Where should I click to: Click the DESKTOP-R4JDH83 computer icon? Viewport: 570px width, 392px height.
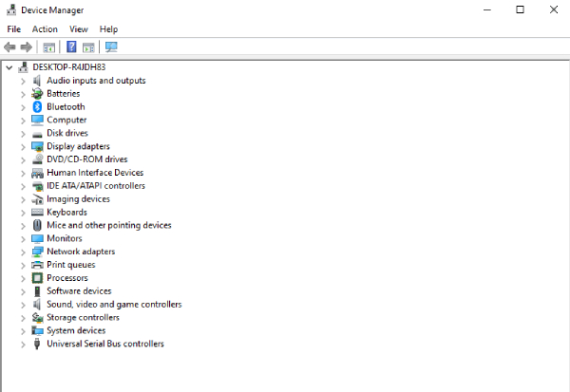pos(23,67)
